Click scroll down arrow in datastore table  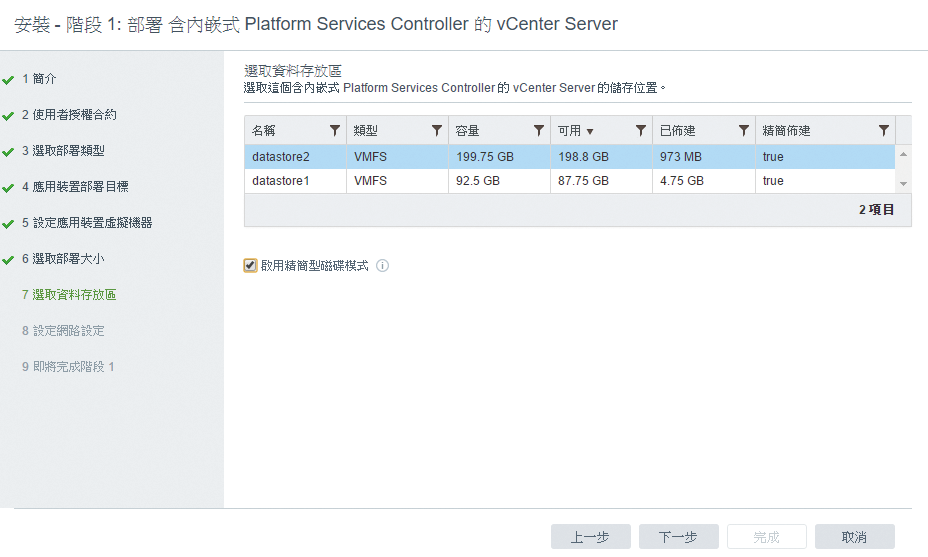(903, 183)
